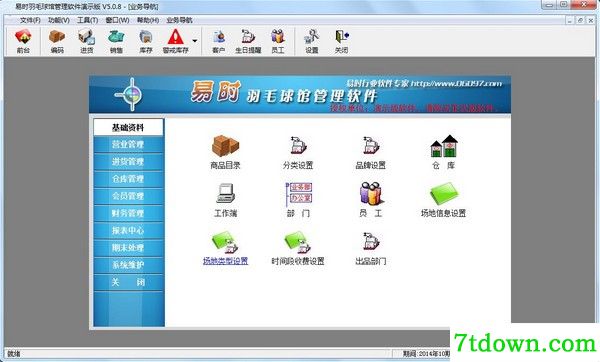Open the 进货 purchasing toolbar icon
Screen dimensions: 600x362
86,41
